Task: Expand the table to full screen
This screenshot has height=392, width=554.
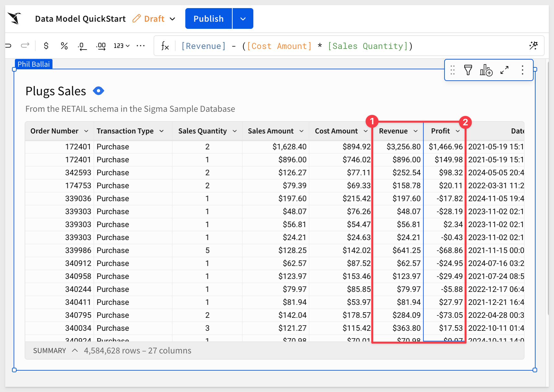Action: [504, 70]
